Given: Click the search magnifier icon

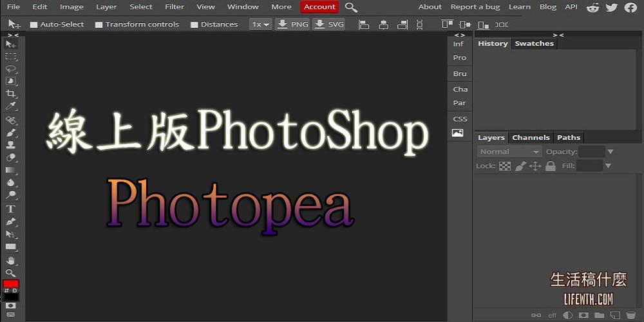Looking at the screenshot, I should coord(351,7).
